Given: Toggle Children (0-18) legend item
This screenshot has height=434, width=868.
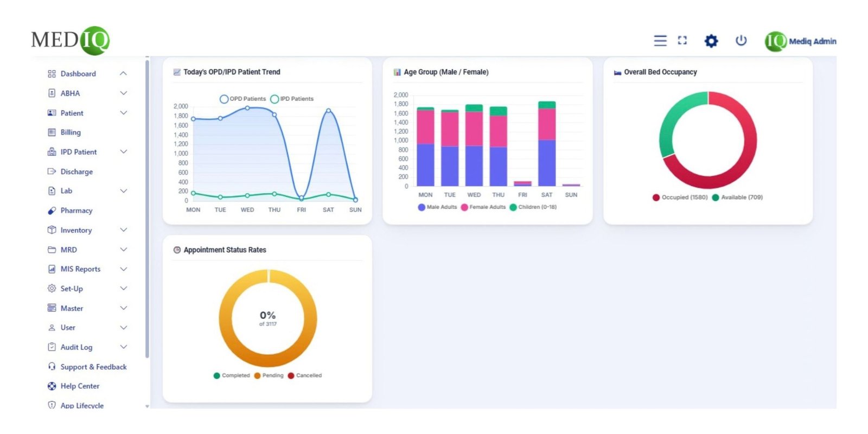Looking at the screenshot, I should [533, 207].
